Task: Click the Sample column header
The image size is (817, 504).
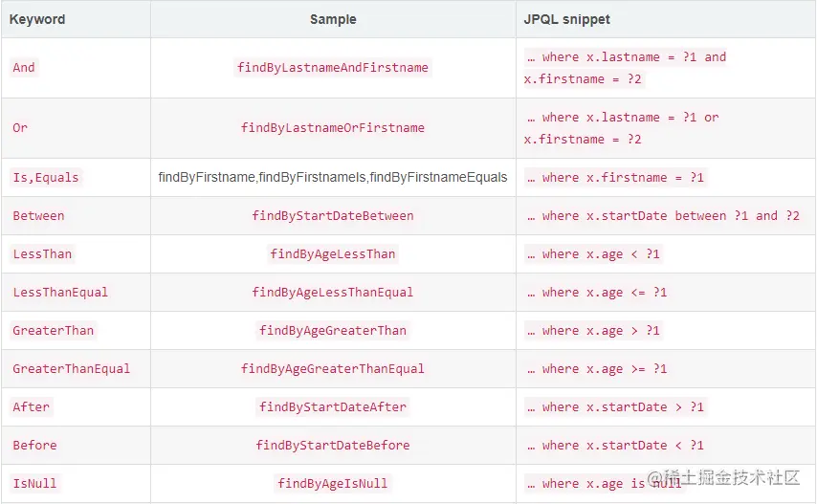Action: [x=333, y=19]
